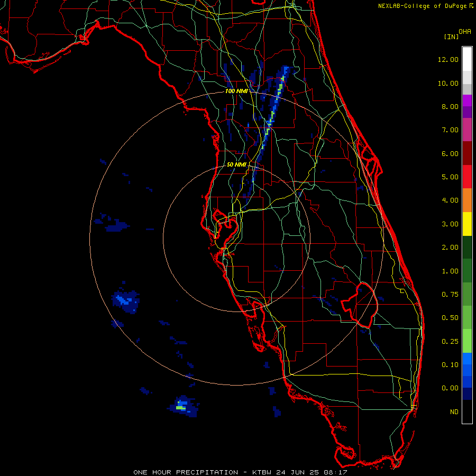Screen dimensions: 476x476
Task: Click the 7.00 legend value
Action: click(450, 130)
